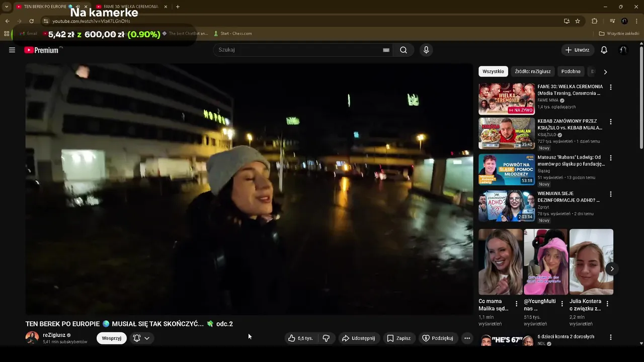Screen dimensions: 644x362
Task: Open Mateusz Rubens Ledwig video thumbnail
Action: coord(507,169)
